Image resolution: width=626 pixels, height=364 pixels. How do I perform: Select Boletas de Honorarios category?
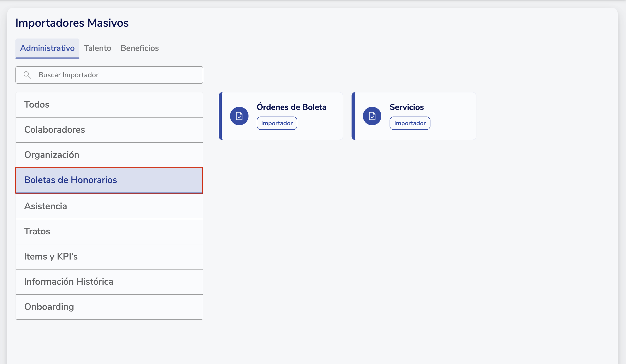(109, 180)
